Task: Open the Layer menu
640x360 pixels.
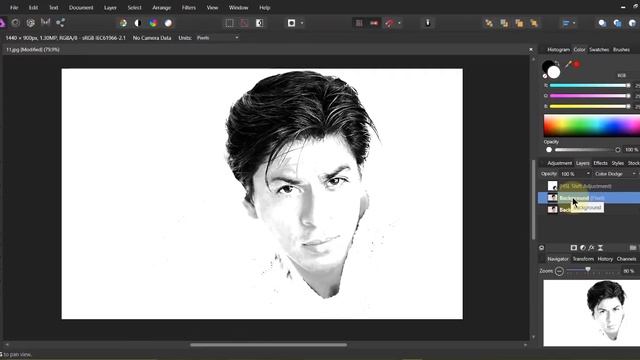Action: tap(110, 7)
